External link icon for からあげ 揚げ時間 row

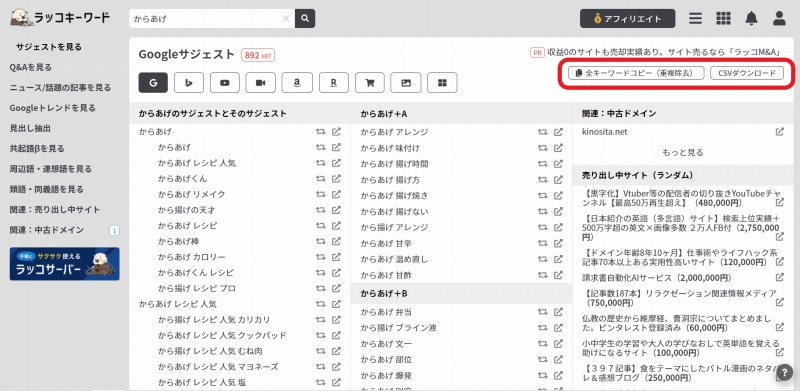click(558, 164)
